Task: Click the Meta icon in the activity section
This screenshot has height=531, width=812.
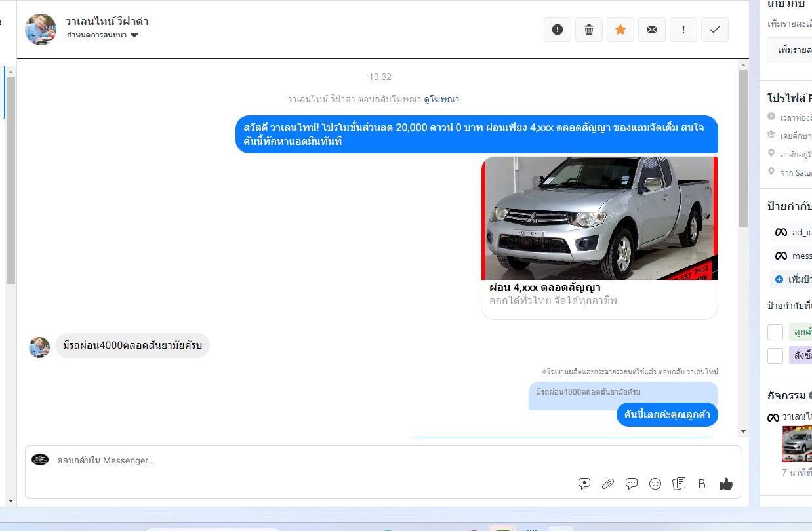Action: click(x=773, y=417)
